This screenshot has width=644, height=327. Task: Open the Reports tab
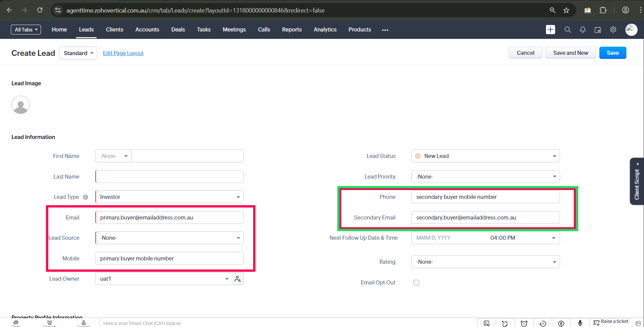pyautogui.click(x=292, y=30)
